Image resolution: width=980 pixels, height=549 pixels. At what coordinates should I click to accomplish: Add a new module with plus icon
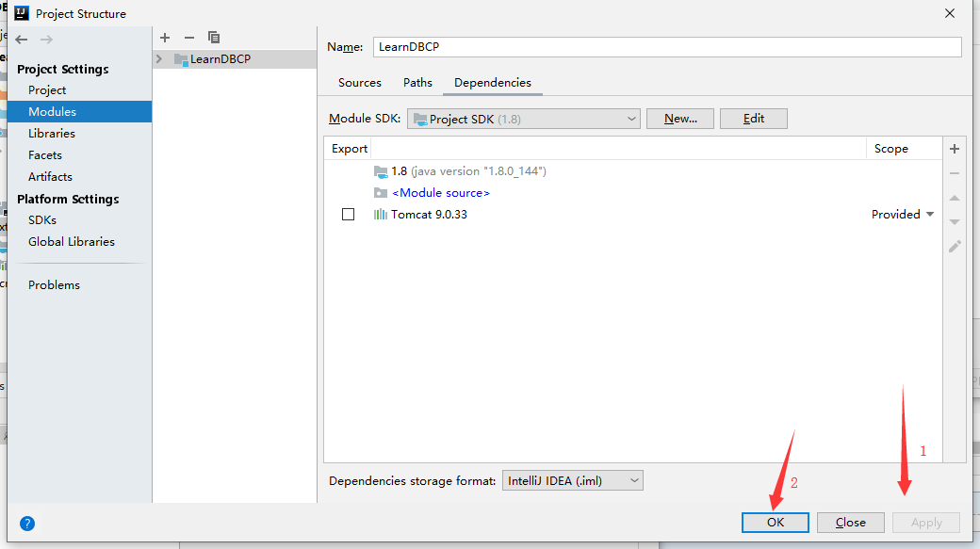click(165, 38)
